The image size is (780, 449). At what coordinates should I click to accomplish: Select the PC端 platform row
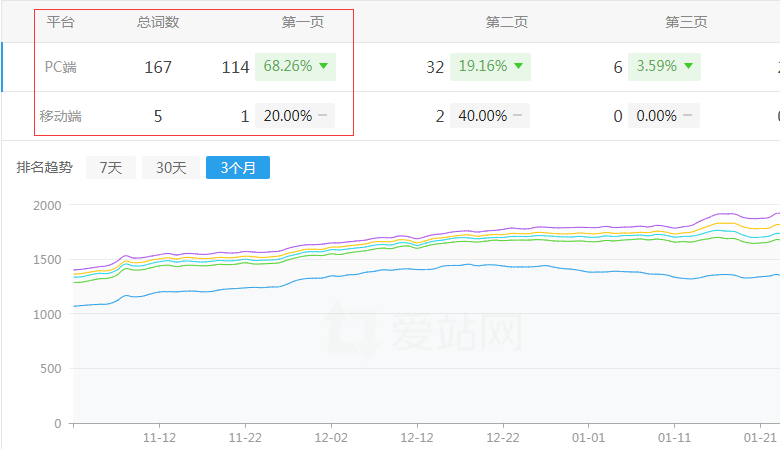click(x=61, y=67)
